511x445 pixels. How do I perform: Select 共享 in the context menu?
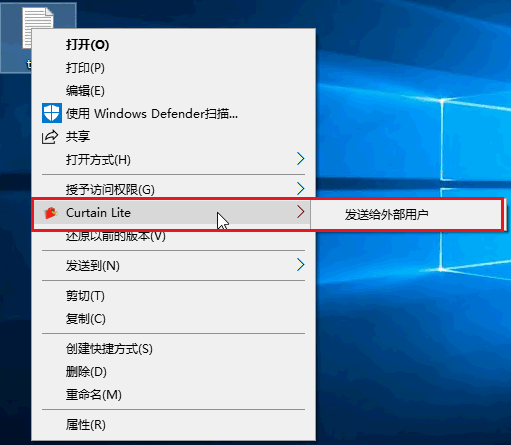173,137
